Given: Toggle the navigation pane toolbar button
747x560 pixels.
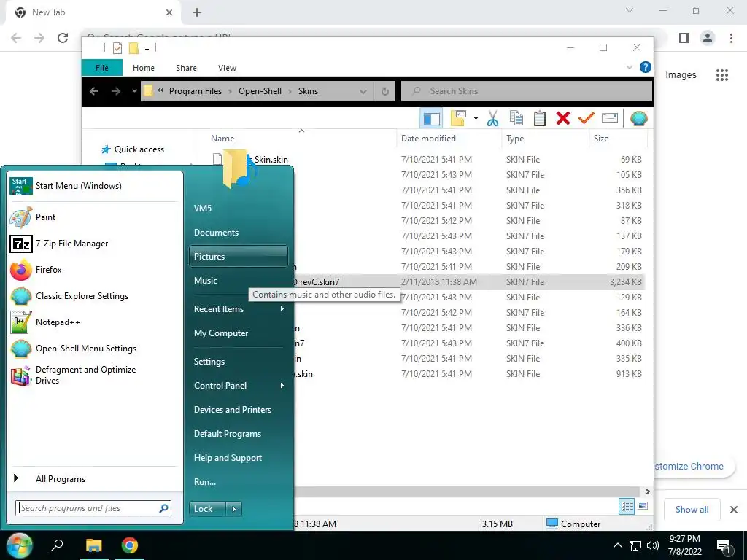Looking at the screenshot, I should coord(432,119).
